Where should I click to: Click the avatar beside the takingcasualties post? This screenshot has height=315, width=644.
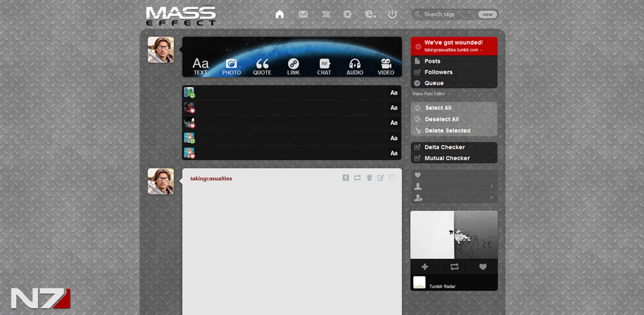[161, 181]
